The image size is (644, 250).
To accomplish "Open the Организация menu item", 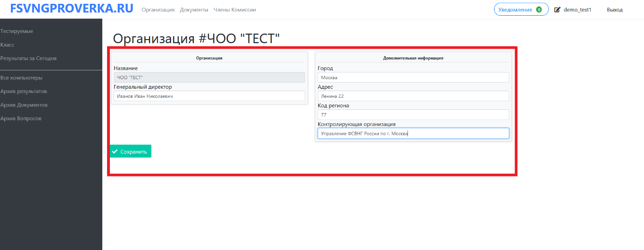I will pyautogui.click(x=158, y=10).
